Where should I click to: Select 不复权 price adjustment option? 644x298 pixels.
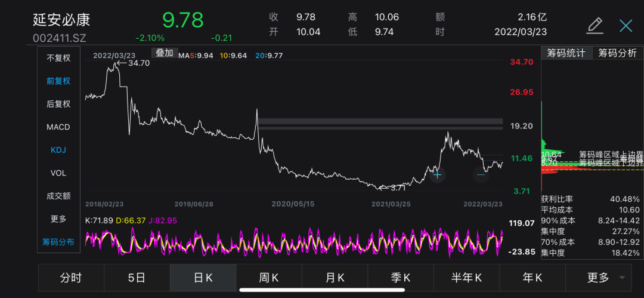coord(58,58)
